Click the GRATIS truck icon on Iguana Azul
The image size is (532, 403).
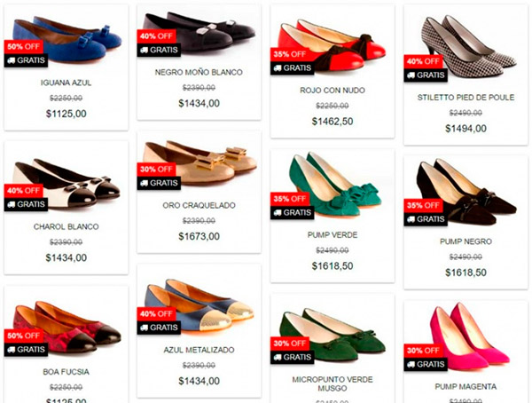26,60
